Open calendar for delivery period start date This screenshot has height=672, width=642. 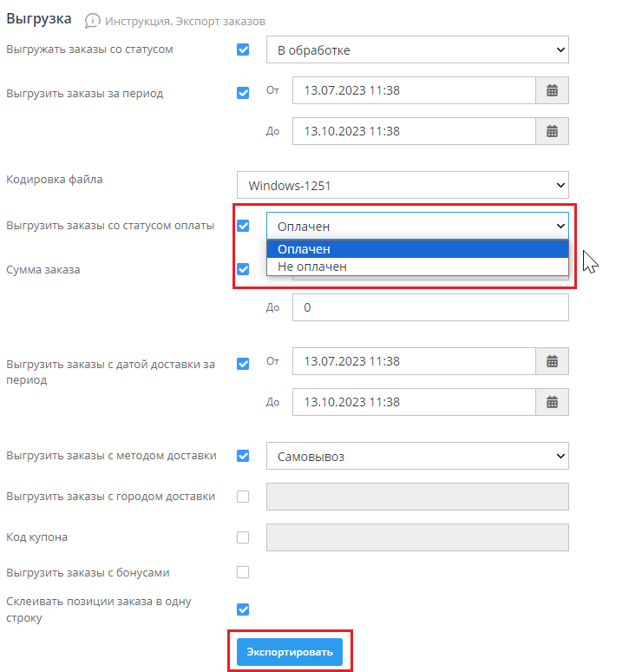click(x=552, y=361)
